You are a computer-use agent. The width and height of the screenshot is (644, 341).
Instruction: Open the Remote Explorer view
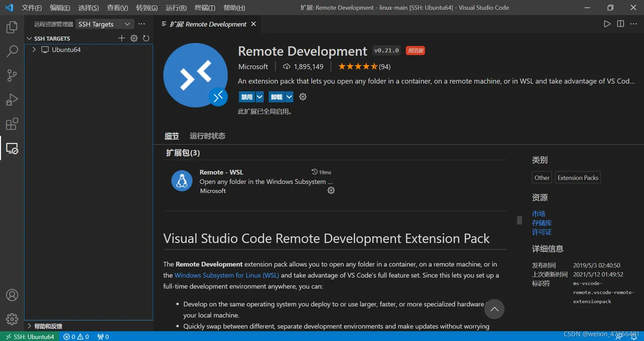point(12,148)
